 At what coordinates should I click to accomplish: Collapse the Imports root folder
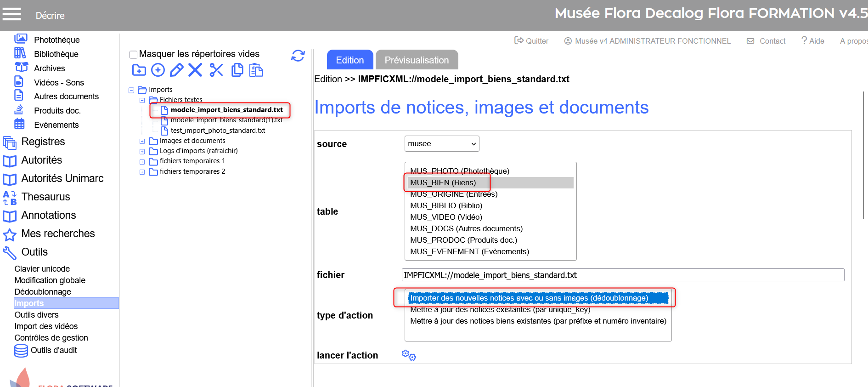tap(131, 91)
